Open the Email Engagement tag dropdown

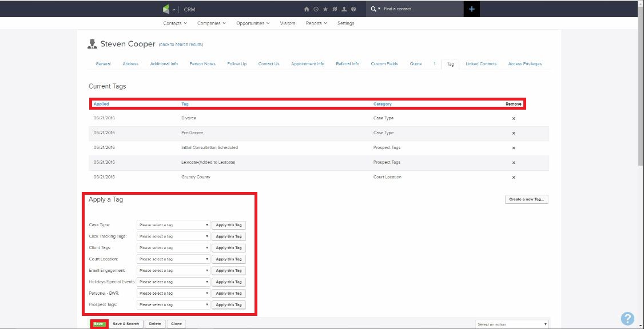point(173,271)
